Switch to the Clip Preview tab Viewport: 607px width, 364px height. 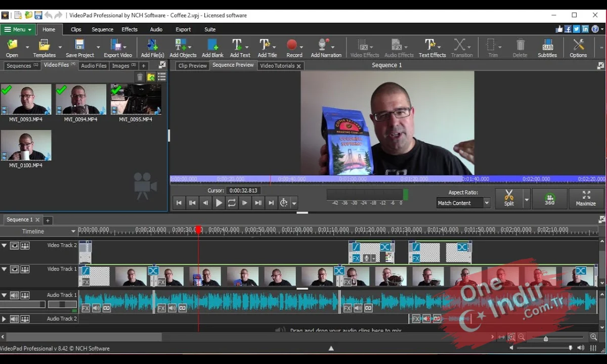point(193,66)
